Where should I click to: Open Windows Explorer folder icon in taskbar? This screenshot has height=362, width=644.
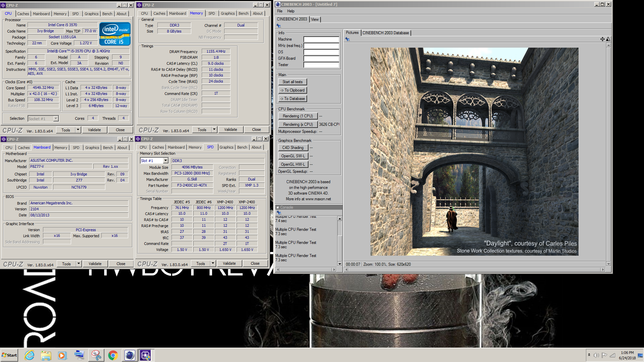[46, 355]
